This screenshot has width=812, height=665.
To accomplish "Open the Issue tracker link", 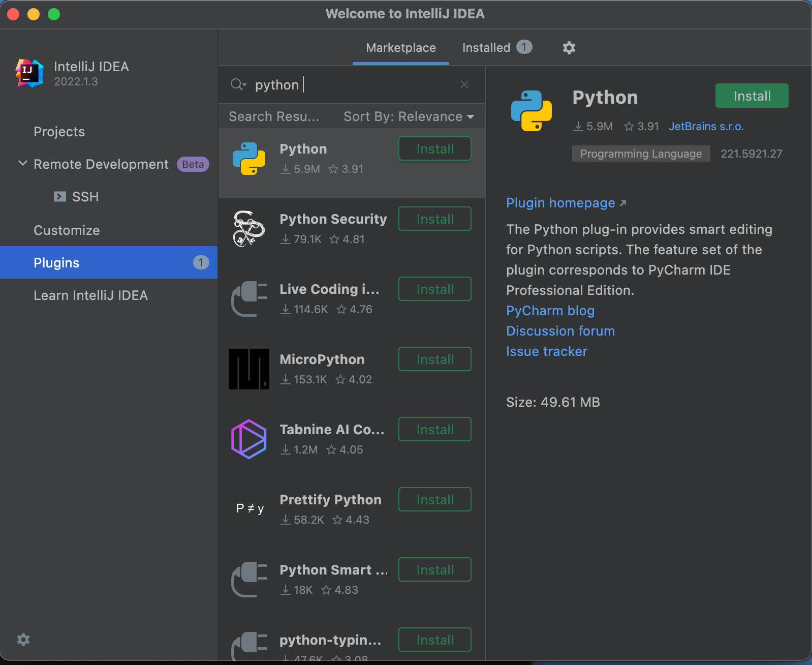I will (x=546, y=351).
